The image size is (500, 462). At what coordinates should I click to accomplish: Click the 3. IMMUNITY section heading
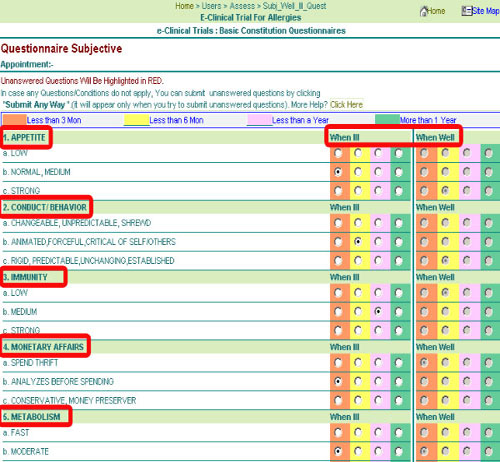tap(25, 277)
